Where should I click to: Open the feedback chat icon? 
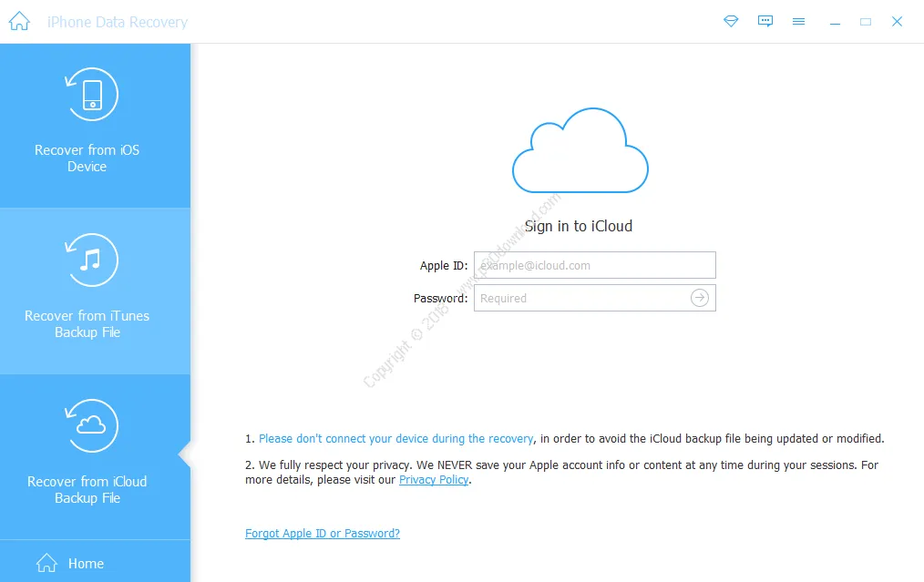click(765, 21)
